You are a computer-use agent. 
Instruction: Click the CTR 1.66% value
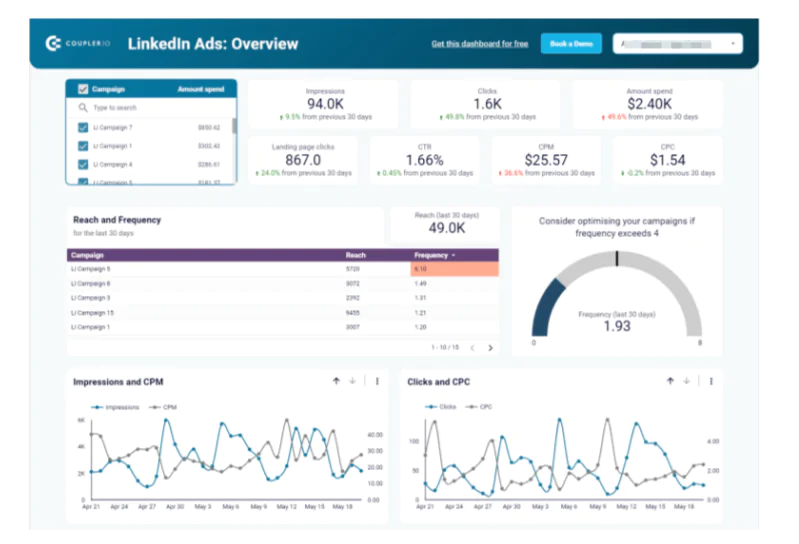pos(424,160)
